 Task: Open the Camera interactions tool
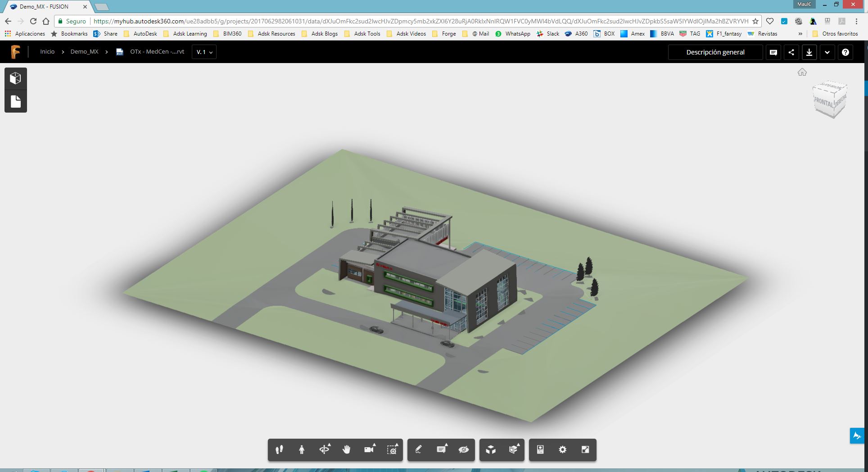click(369, 449)
